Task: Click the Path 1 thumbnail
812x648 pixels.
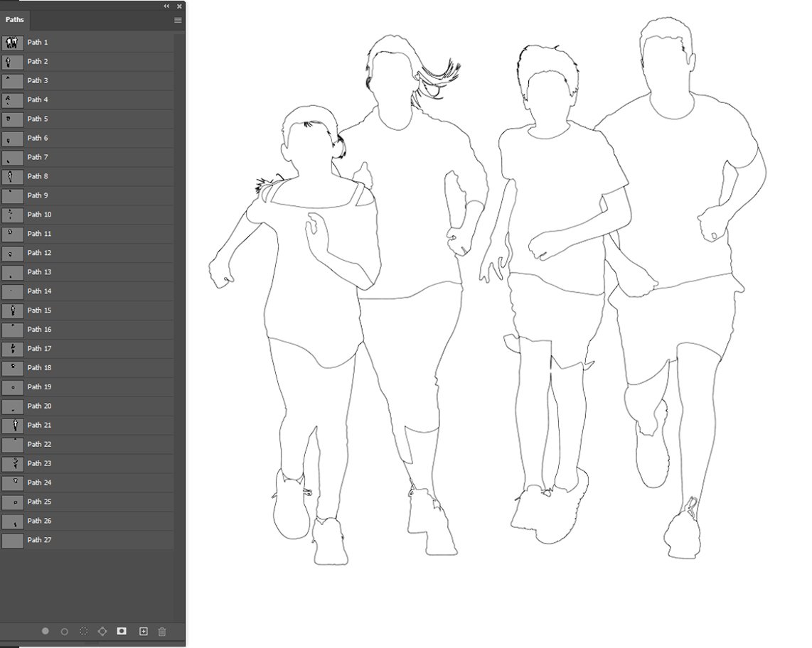Action: tap(13, 43)
